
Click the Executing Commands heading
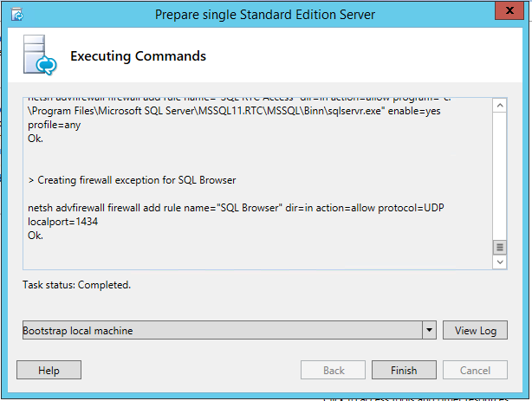[x=138, y=56]
